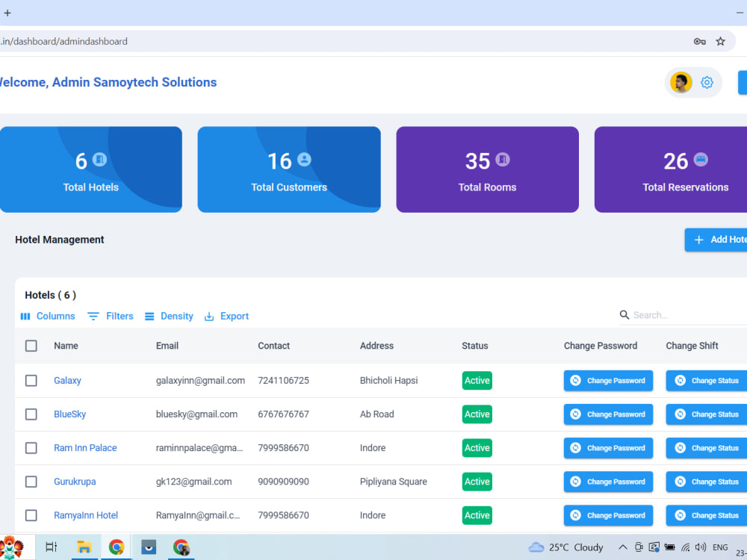Click the Total Rooms summary card
747x560 pixels.
(x=487, y=169)
